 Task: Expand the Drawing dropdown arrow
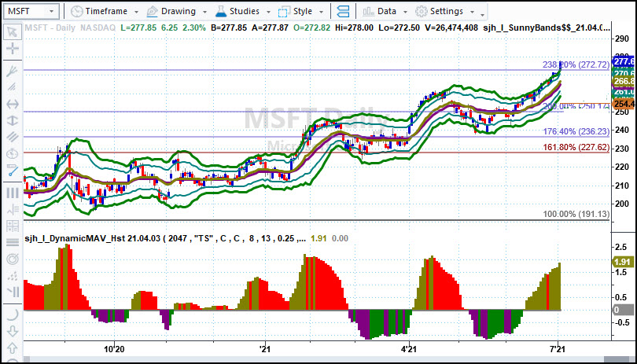click(204, 13)
